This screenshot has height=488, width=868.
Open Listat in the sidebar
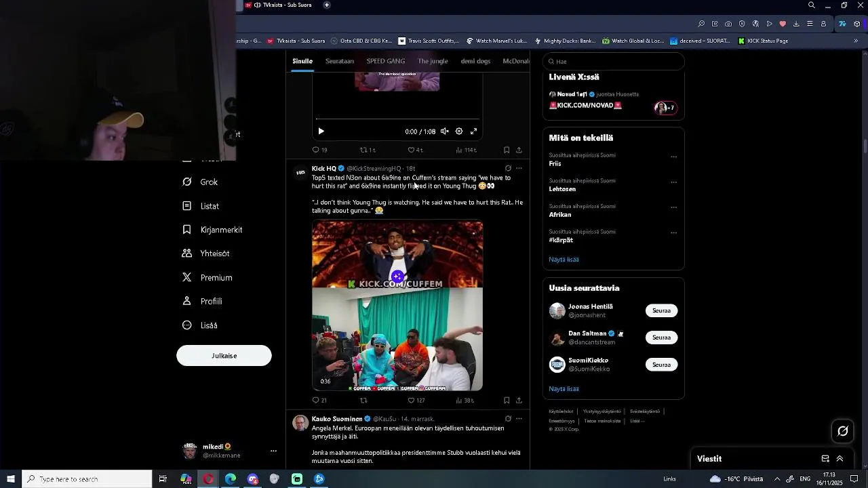pyautogui.click(x=201, y=206)
